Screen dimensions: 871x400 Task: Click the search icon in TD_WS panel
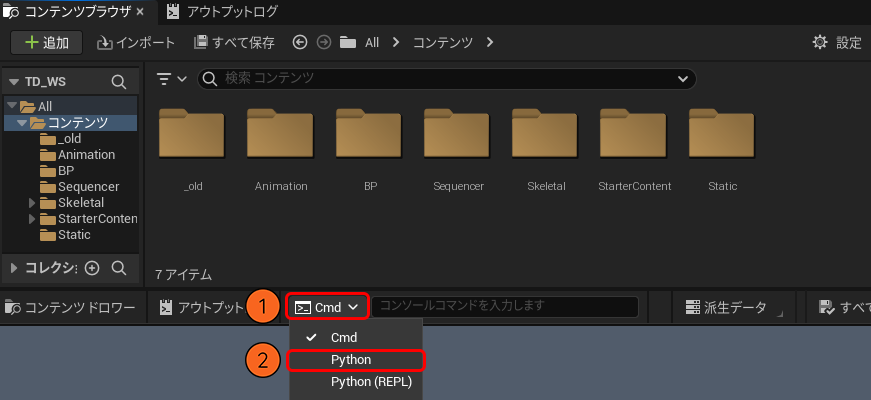(119, 82)
